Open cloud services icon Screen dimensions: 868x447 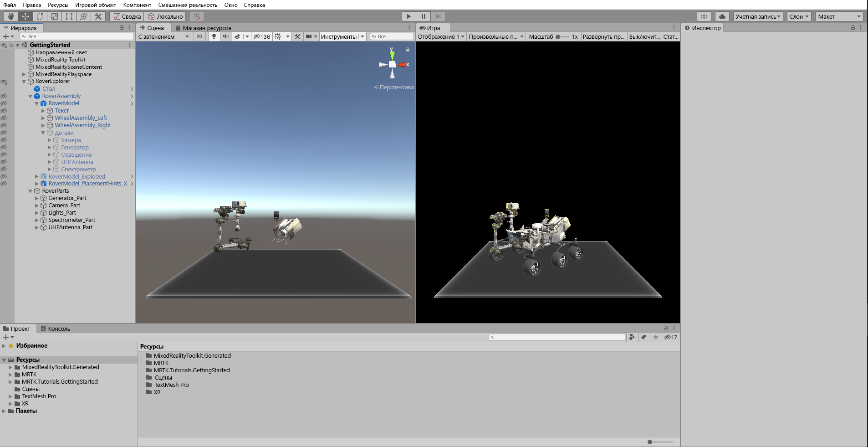click(722, 16)
